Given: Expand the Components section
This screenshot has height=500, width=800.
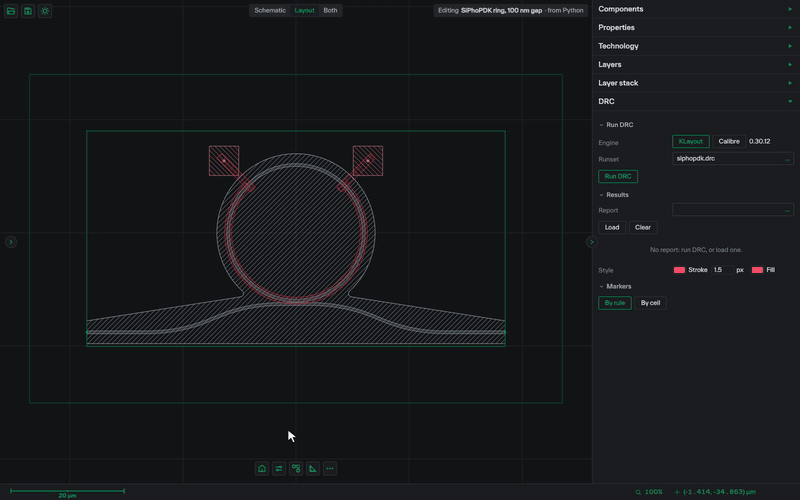Looking at the screenshot, I should tap(696, 9).
